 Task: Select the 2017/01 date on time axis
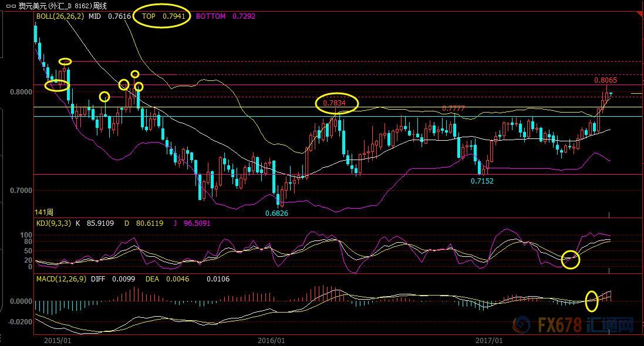coord(489,340)
